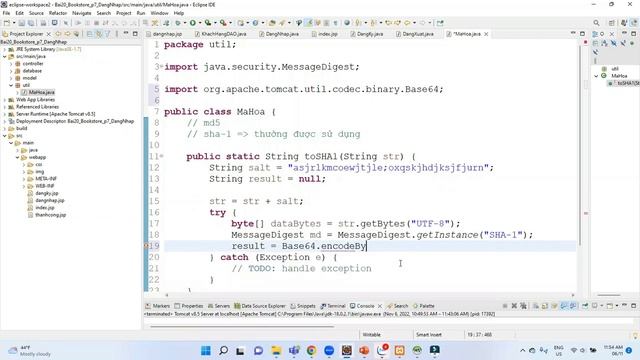Collapse toSHA1 method with fold marker
The image size is (640, 360).
pyautogui.click(x=162, y=156)
